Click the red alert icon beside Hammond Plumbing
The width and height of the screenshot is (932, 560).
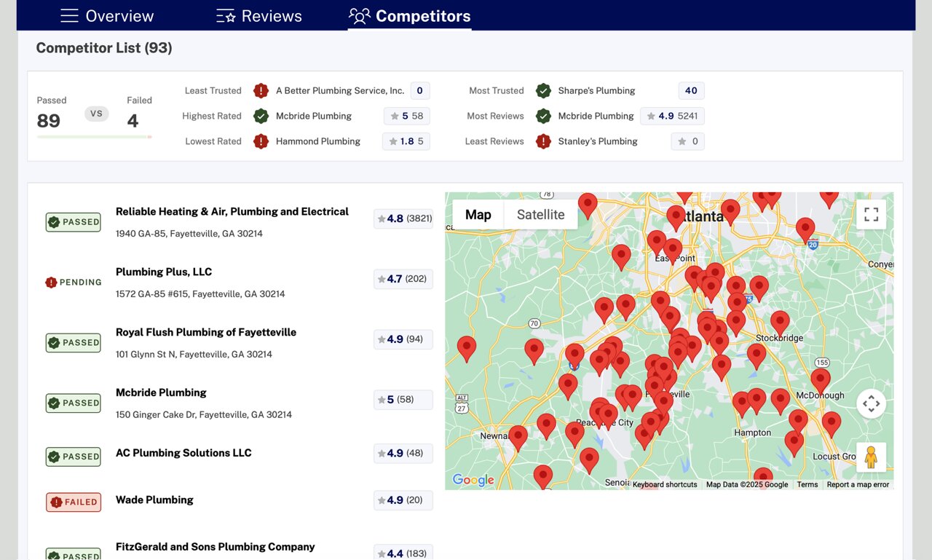point(261,141)
